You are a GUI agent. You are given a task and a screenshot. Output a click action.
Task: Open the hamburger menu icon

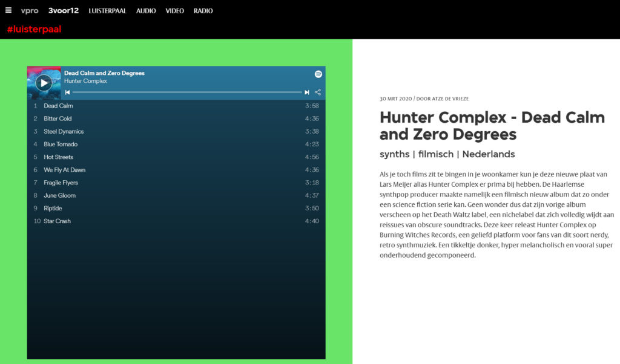(x=8, y=10)
